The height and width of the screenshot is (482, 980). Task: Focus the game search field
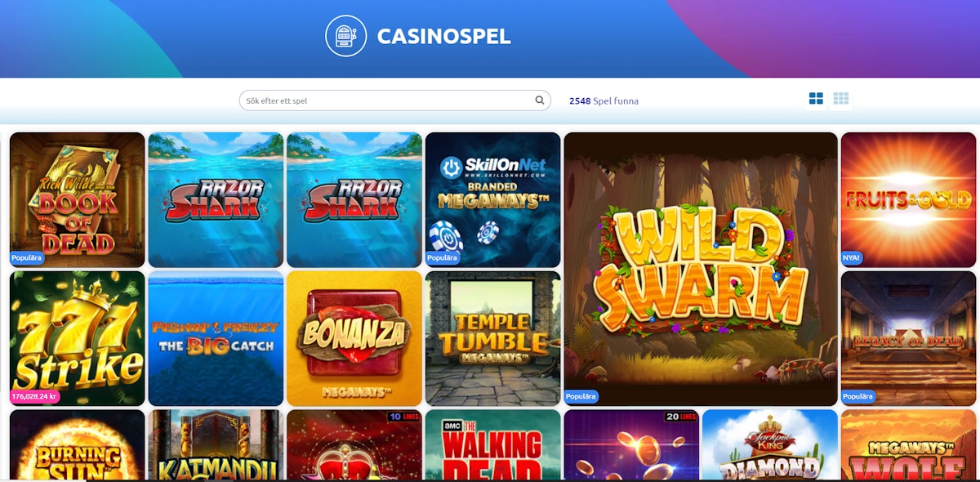[395, 100]
